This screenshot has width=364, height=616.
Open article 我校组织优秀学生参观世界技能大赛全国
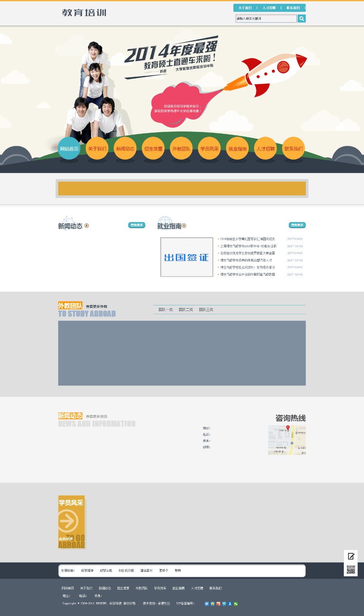pos(248,253)
